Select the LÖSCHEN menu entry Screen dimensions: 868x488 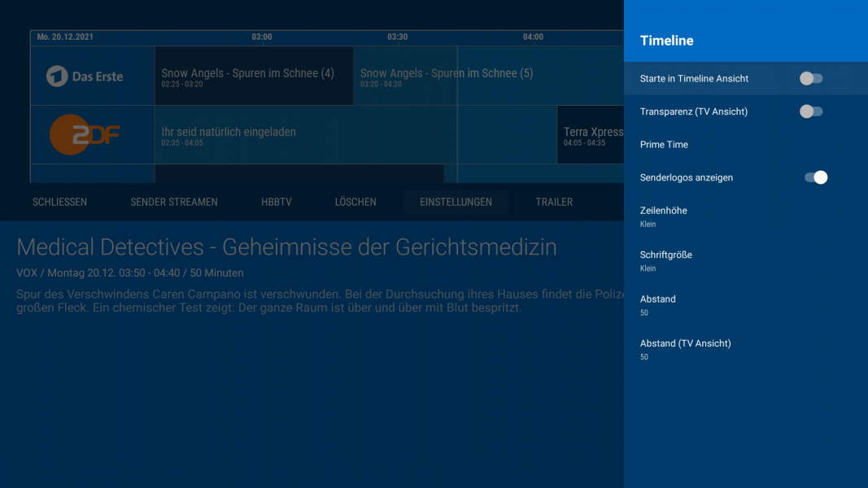click(355, 202)
